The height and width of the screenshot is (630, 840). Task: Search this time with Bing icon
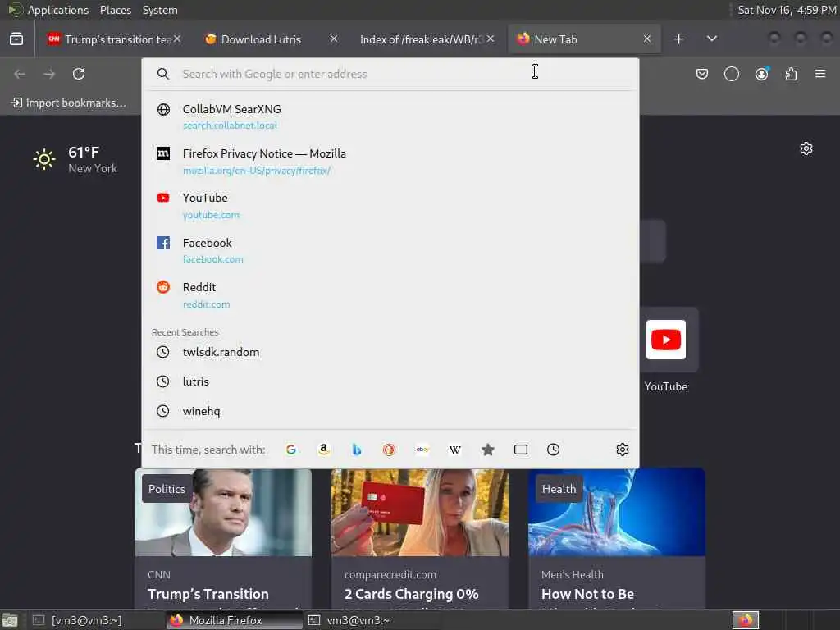coord(357,450)
